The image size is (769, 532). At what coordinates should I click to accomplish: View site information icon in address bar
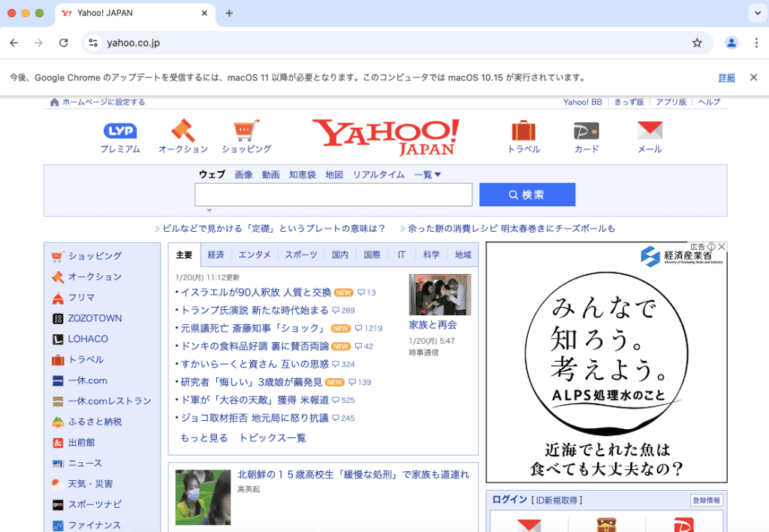[93, 43]
